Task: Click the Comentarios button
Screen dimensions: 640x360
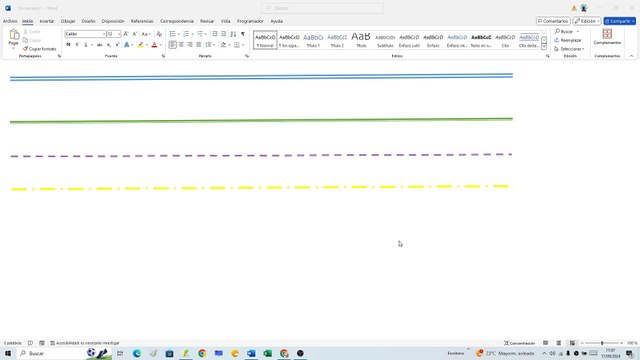Action: point(553,21)
